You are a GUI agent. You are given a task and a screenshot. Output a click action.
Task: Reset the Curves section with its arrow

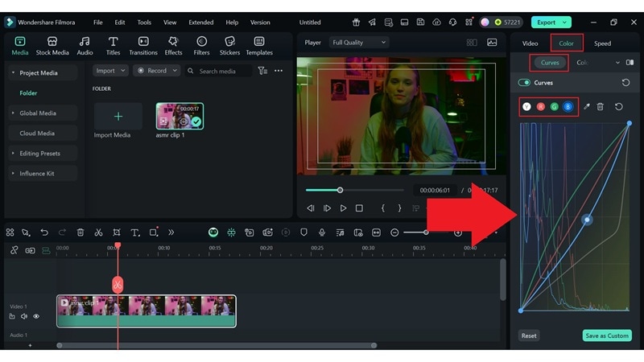coord(625,83)
